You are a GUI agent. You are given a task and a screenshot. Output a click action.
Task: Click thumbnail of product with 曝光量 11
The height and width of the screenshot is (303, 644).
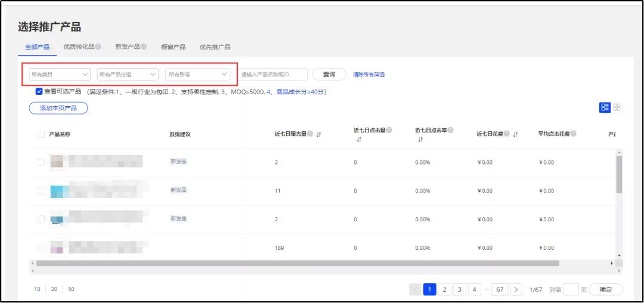57,191
